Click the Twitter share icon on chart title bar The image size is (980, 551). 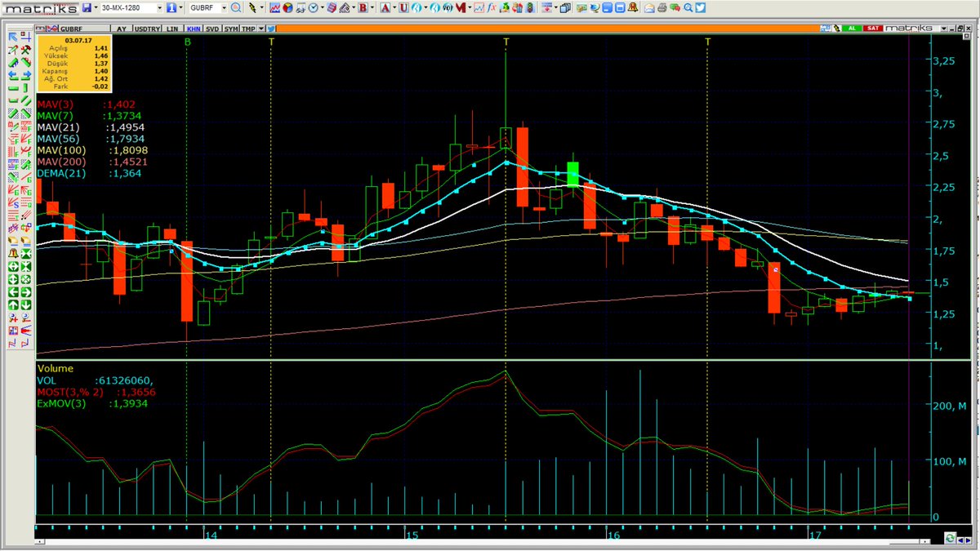coord(270,28)
